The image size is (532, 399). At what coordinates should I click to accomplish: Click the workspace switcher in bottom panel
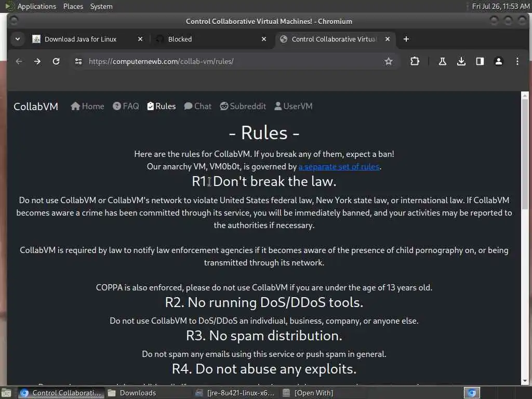[x=472, y=393]
